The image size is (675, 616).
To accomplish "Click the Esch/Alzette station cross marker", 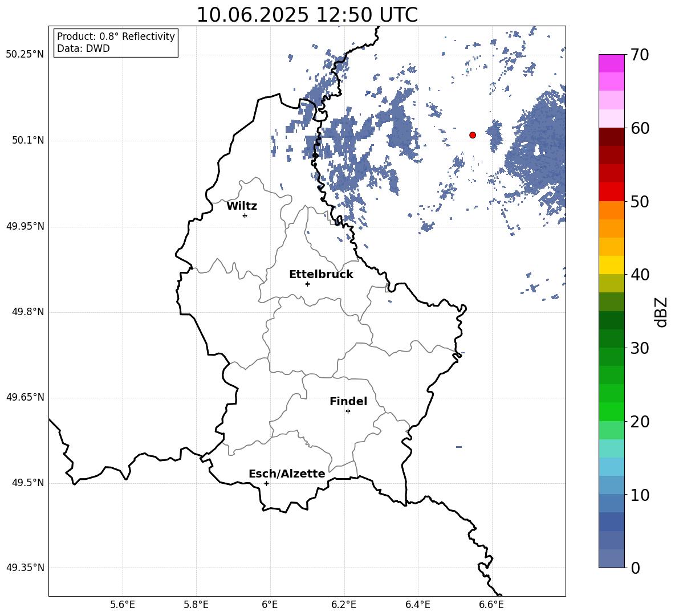I will [266, 483].
